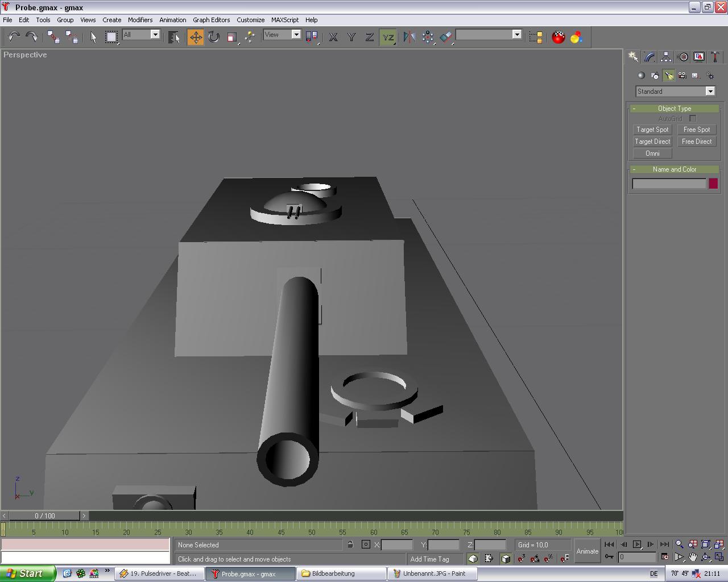This screenshot has height=582, width=728.
Task: Click the Target Spot button
Action: 652,130
